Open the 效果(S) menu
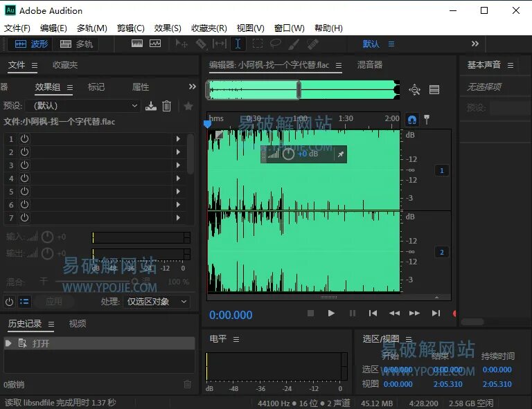 pyautogui.click(x=168, y=28)
